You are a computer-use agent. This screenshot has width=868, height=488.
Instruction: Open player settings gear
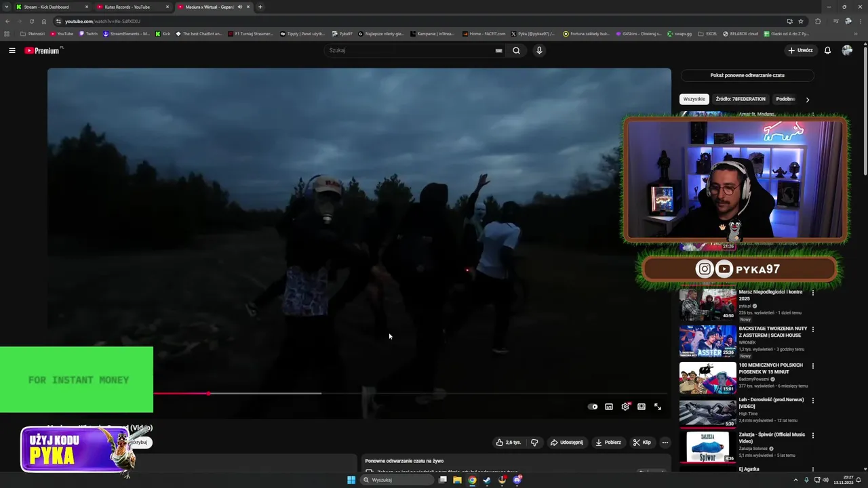625,407
